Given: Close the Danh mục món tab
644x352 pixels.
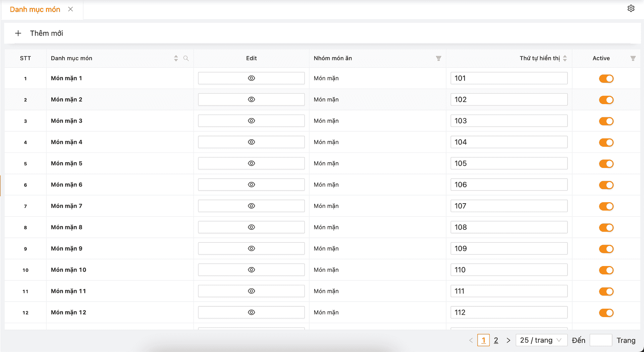Looking at the screenshot, I should click(x=70, y=9).
